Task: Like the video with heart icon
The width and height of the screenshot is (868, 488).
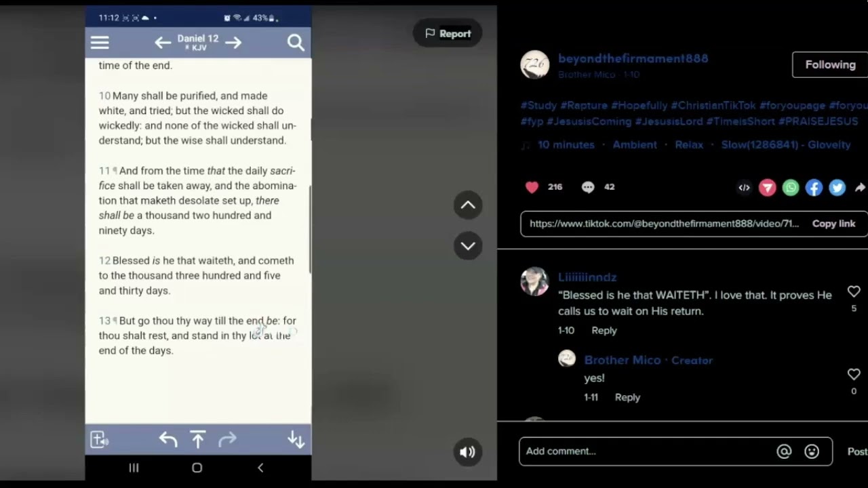Action: [532, 187]
